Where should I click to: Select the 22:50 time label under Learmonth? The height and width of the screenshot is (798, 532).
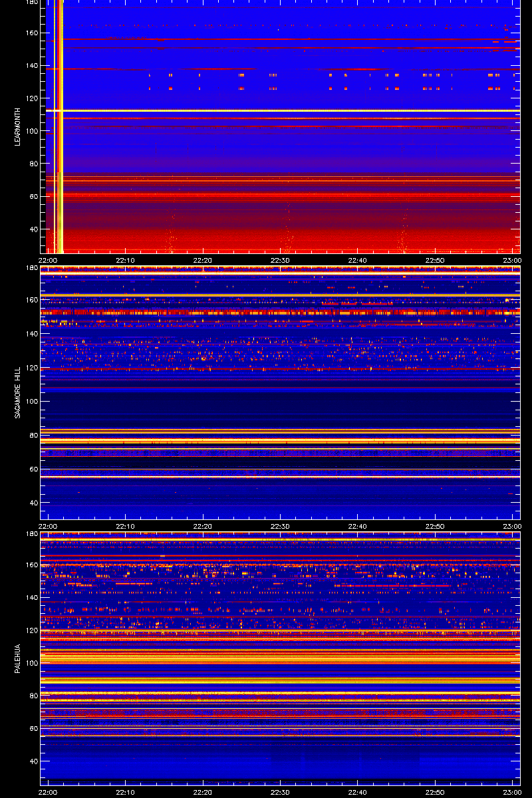(434, 260)
